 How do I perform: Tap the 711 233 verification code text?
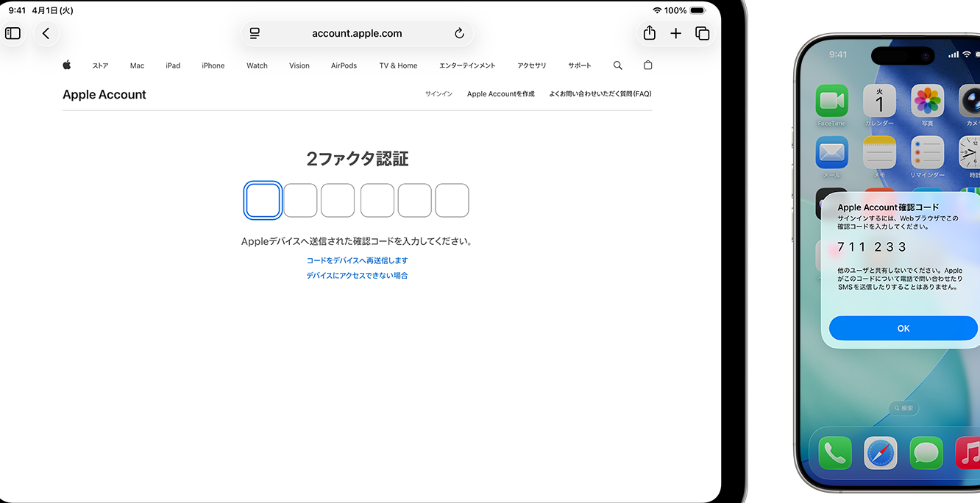(x=872, y=247)
